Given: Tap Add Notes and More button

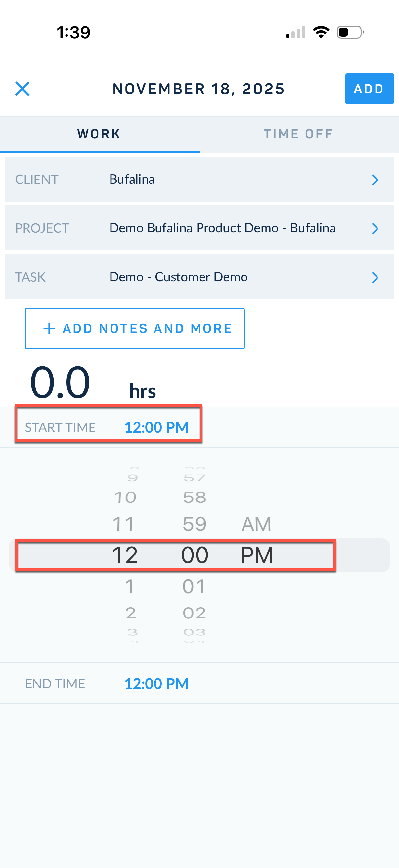Looking at the screenshot, I should (135, 328).
